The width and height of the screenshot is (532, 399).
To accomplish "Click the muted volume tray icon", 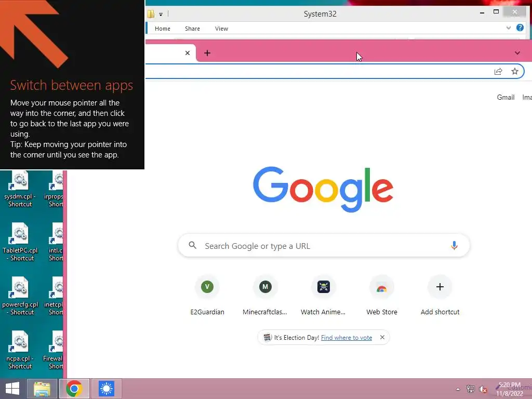I will tap(483, 389).
